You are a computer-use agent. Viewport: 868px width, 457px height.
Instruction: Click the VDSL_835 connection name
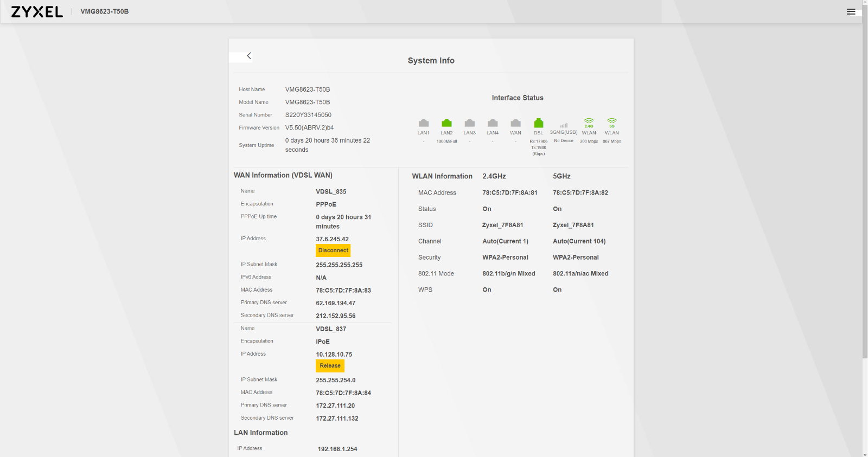331,192
